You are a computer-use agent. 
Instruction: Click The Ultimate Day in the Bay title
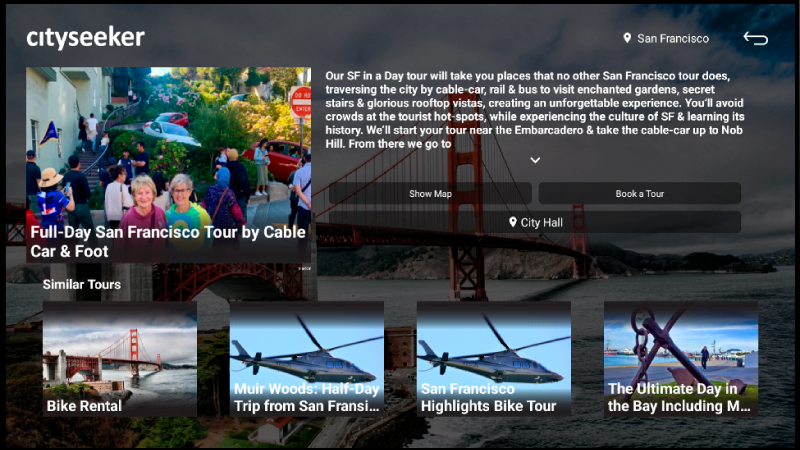[x=679, y=397]
